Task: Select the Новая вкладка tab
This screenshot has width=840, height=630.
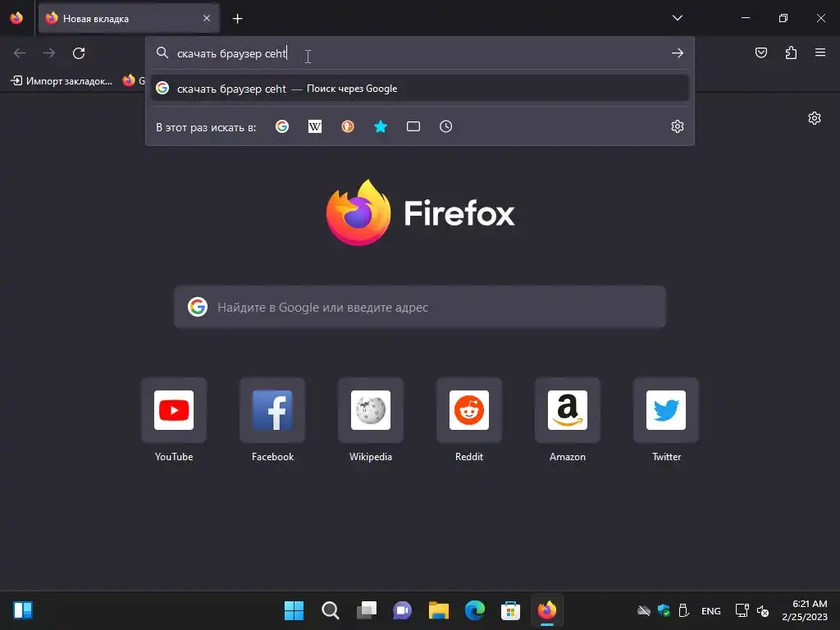Action: [129, 19]
